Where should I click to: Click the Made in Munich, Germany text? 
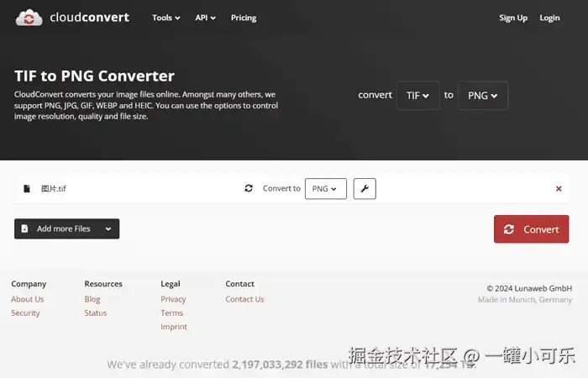(525, 300)
